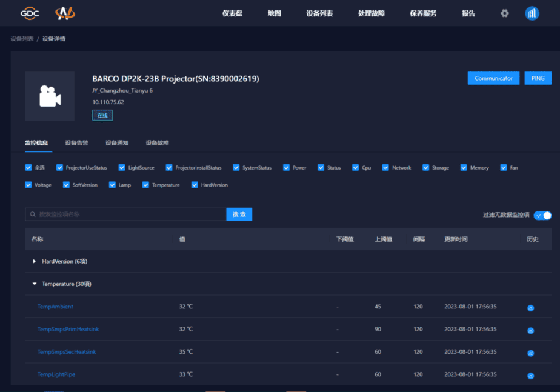The width and height of the screenshot is (560, 392).
Task: Click the projector camera thumbnail
Action: (x=50, y=96)
